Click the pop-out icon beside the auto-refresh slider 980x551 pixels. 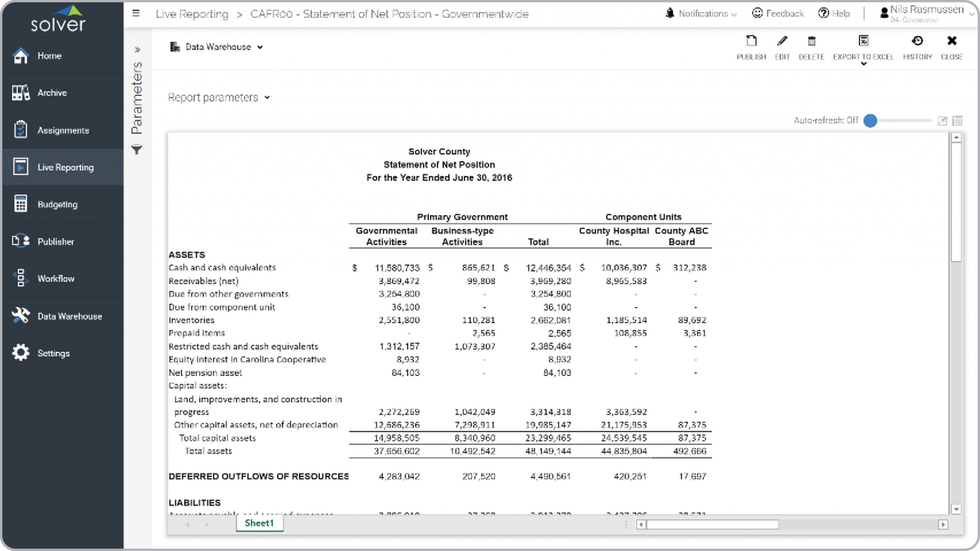pyautogui.click(x=942, y=121)
